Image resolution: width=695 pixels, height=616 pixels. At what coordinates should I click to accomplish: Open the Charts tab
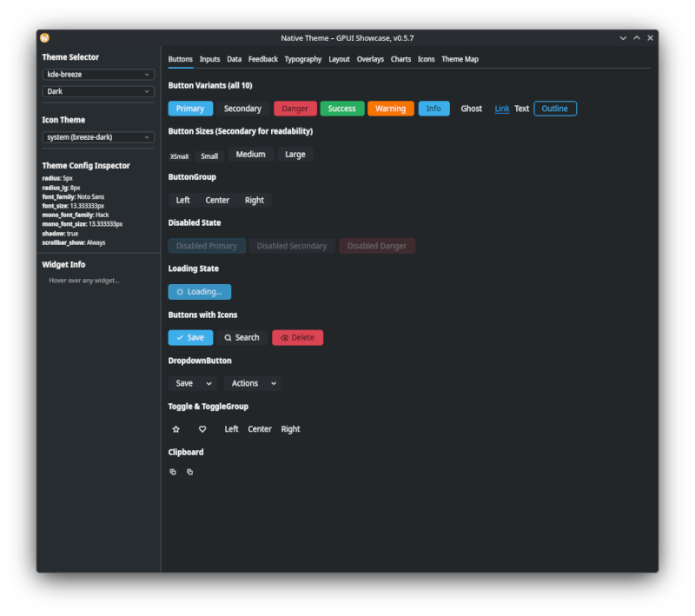tap(400, 59)
